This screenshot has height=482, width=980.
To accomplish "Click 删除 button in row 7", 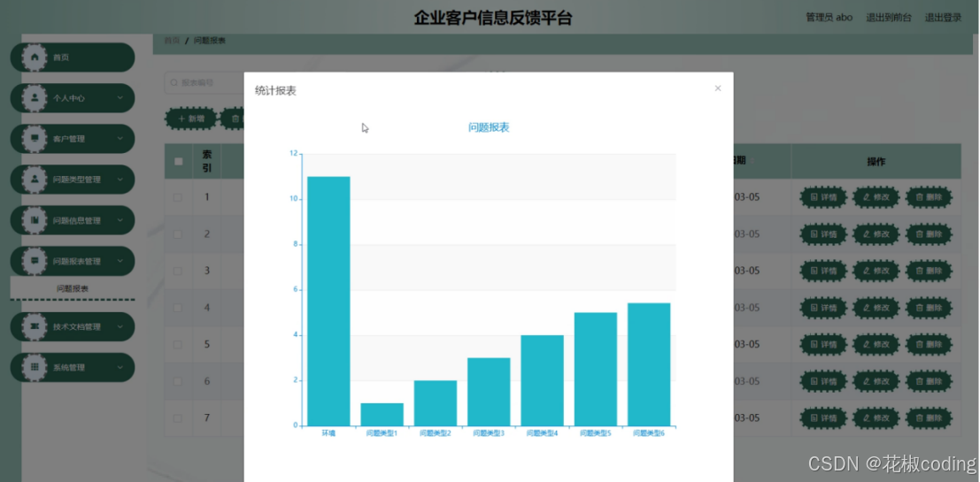I will [x=929, y=418].
